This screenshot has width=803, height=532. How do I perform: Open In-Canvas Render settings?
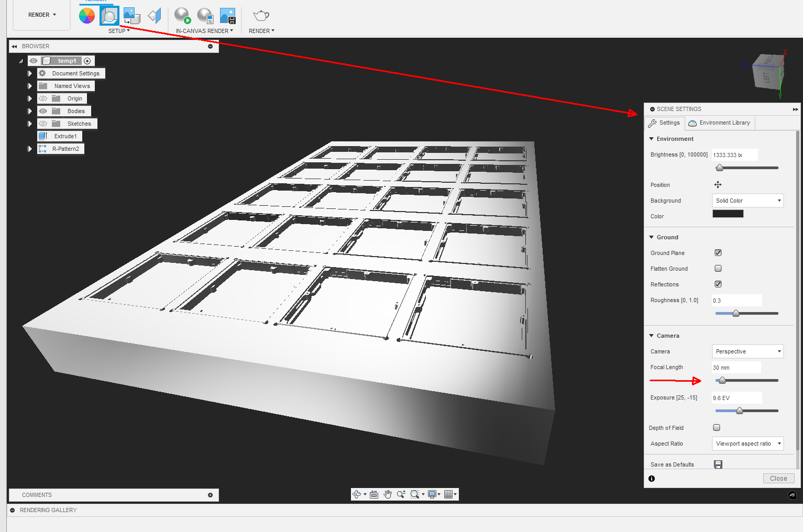coord(205,15)
